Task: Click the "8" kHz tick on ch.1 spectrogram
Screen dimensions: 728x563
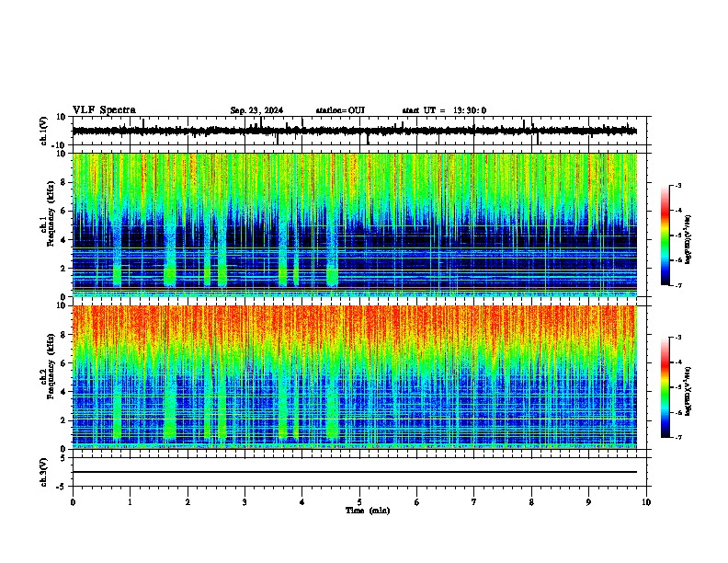Action: point(63,182)
